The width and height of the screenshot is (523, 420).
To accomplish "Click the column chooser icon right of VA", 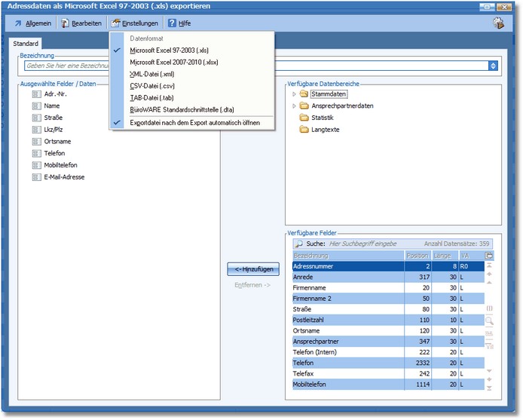I will click(489, 256).
